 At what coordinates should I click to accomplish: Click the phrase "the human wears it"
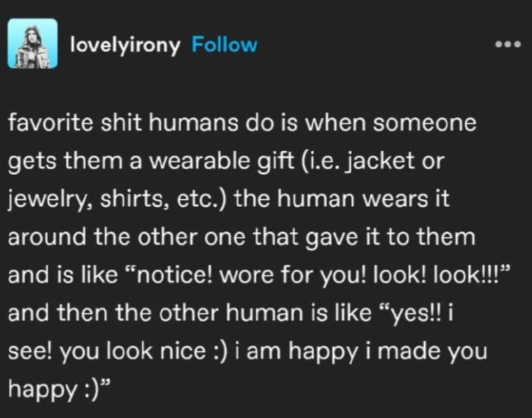coord(341,199)
